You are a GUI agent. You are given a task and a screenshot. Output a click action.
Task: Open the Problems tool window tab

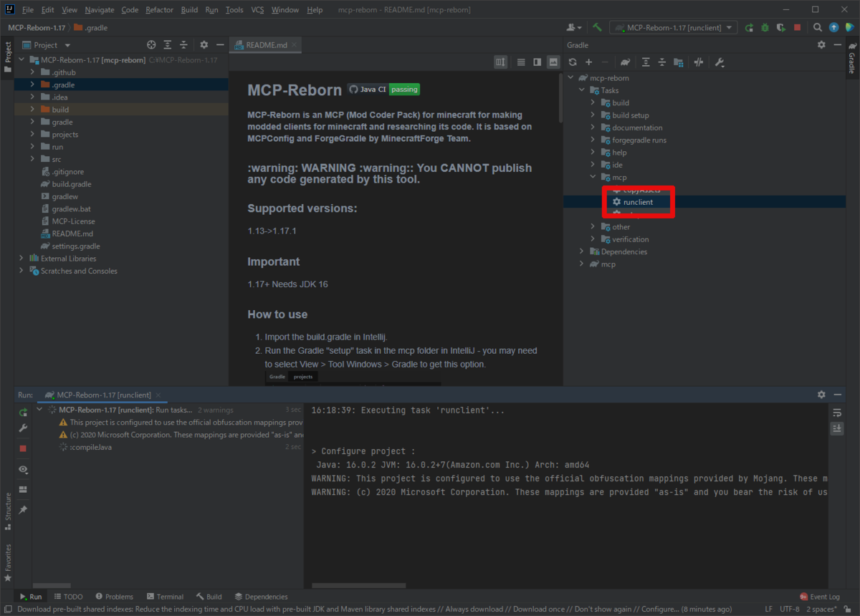click(113, 596)
